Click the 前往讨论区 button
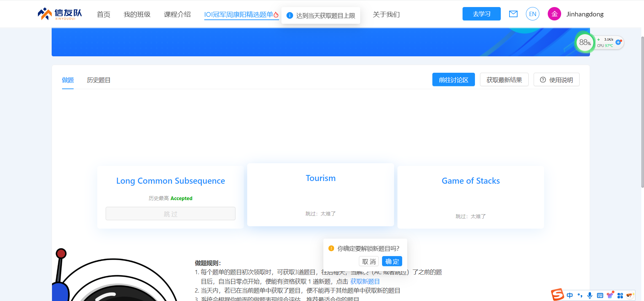This screenshot has width=644, height=301. [453, 79]
